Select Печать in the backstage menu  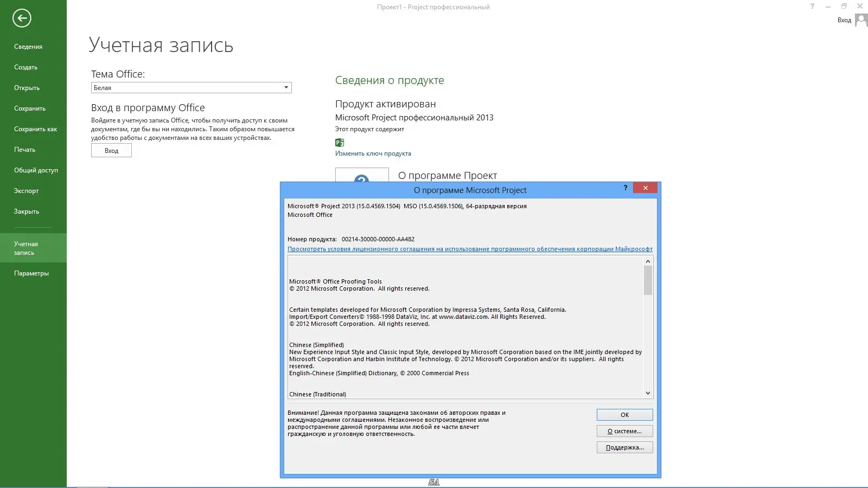tap(25, 150)
